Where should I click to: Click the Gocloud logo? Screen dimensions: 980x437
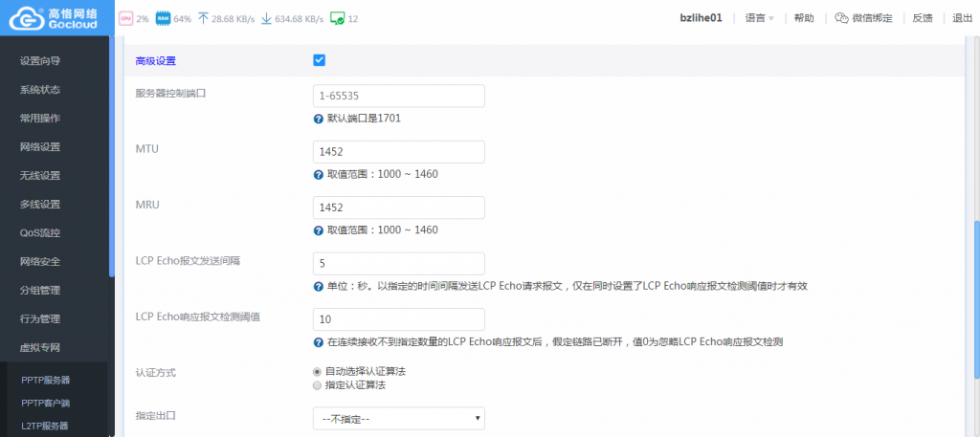point(56,17)
